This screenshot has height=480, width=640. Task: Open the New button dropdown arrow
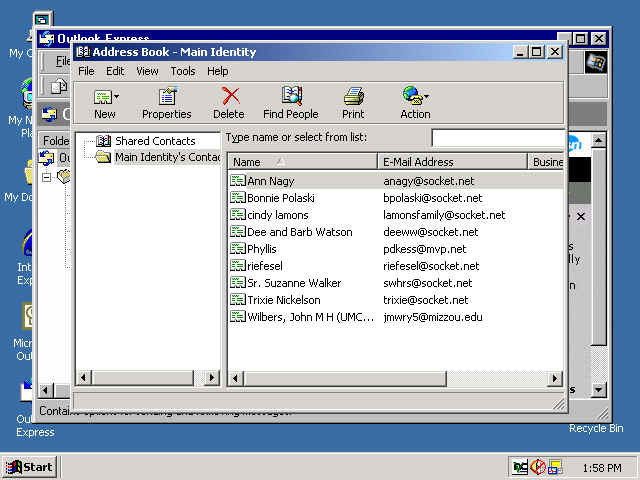click(x=117, y=97)
